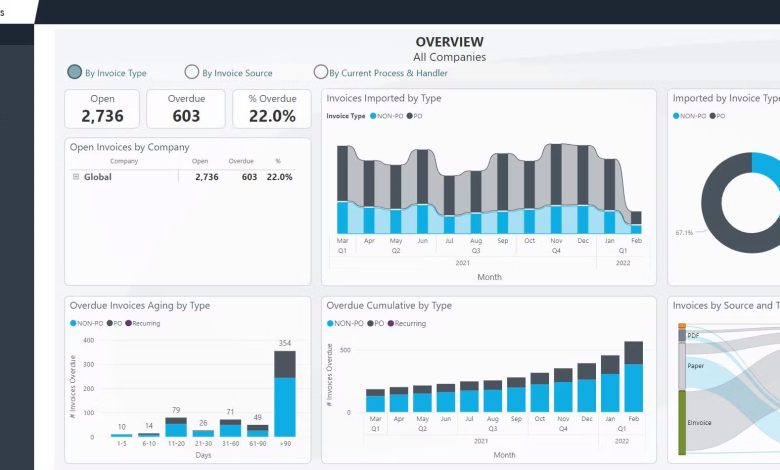
Task: Click the Overdue 603 KPI card
Action: [186, 109]
